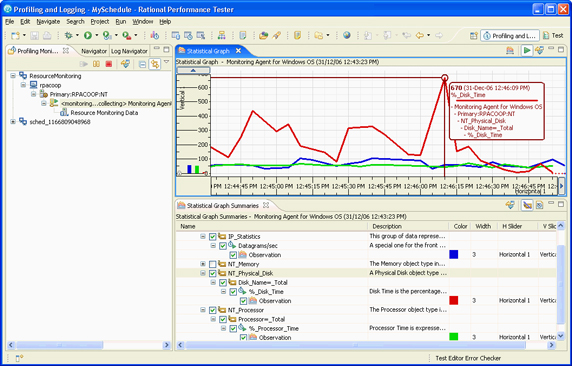Switch to the Log Navigator tab
This screenshot has height=366, width=572.
tap(129, 51)
